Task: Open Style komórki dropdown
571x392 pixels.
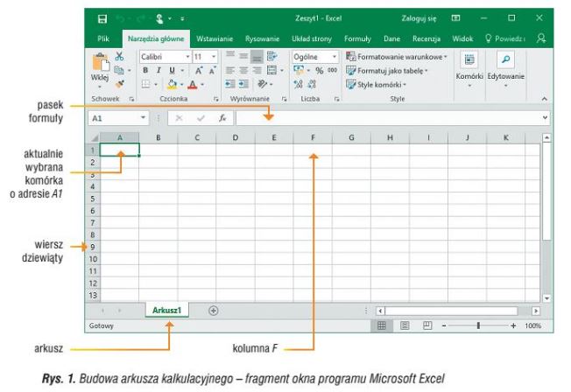Action: (376, 85)
